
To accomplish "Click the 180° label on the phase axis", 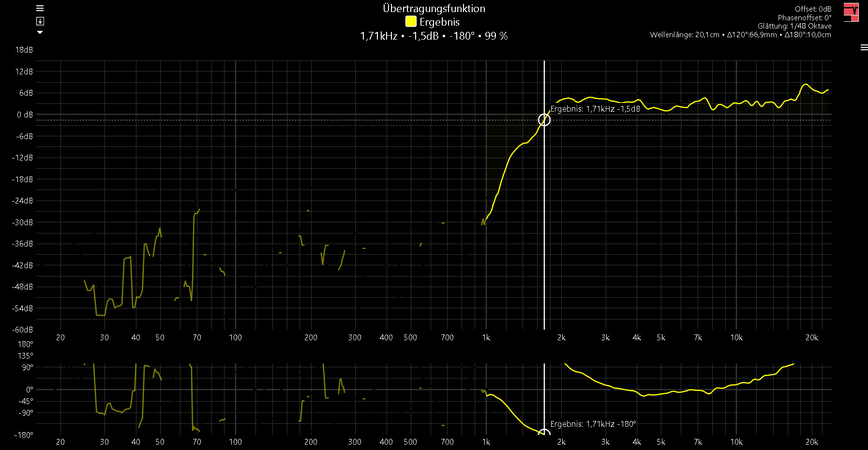I will tap(25, 344).
